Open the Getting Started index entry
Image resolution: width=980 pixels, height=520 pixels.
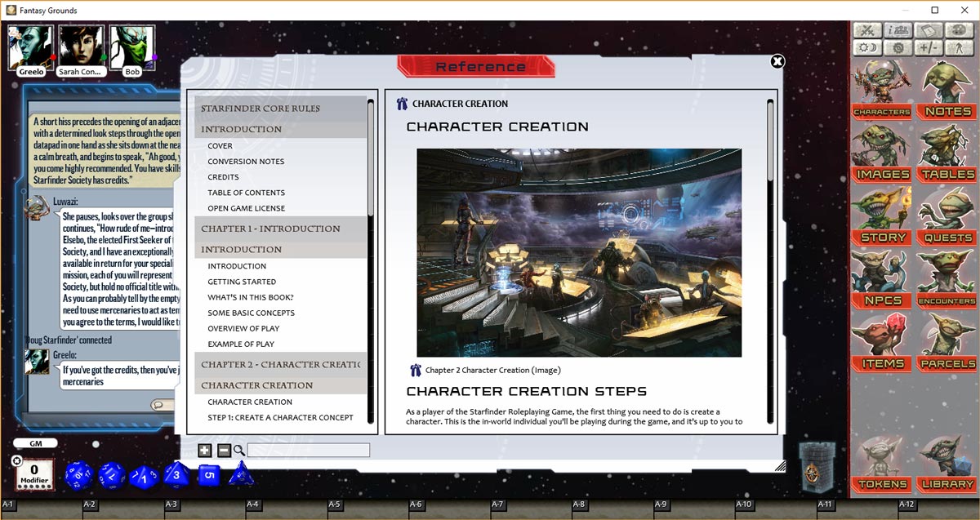point(240,281)
